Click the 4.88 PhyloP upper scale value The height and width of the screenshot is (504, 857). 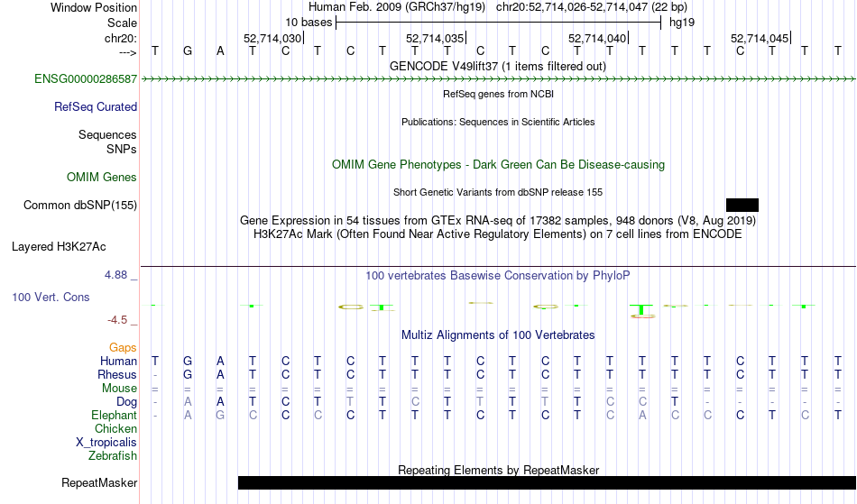coord(115,275)
